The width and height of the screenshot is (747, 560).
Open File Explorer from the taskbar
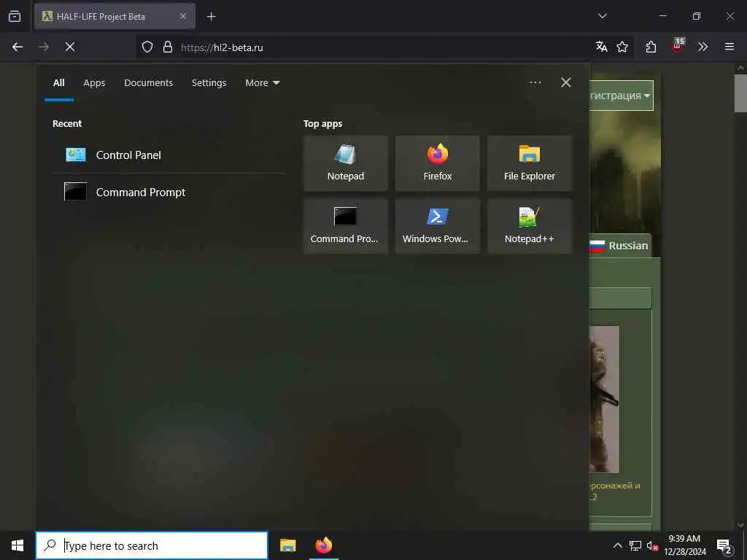(x=287, y=545)
